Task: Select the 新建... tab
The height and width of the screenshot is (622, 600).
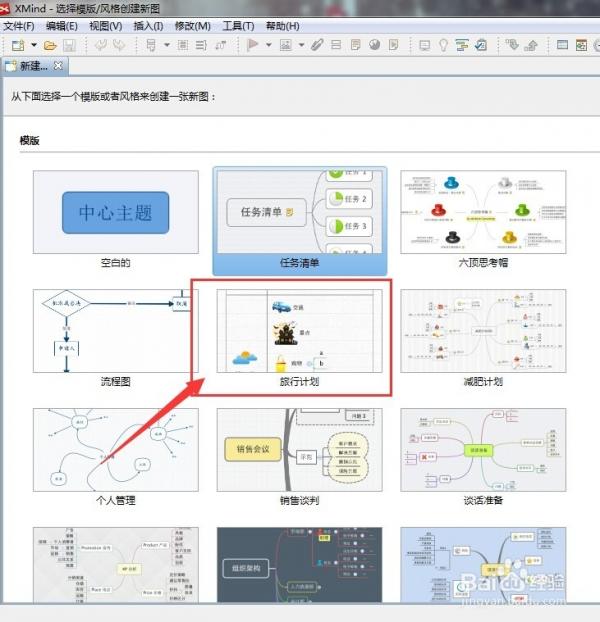Action: (x=34, y=66)
